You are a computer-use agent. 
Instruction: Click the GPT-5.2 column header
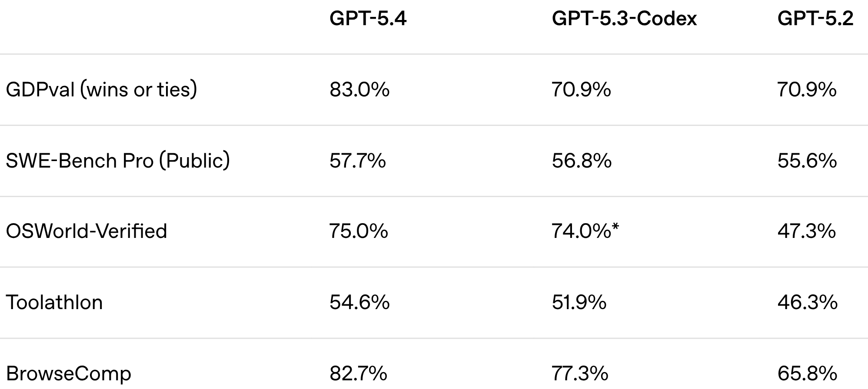pyautogui.click(x=815, y=19)
